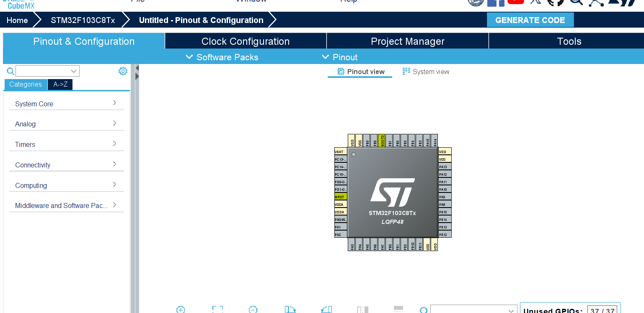Click the PD0-OSC pin
The height and width of the screenshot is (313, 644).
(341, 182)
